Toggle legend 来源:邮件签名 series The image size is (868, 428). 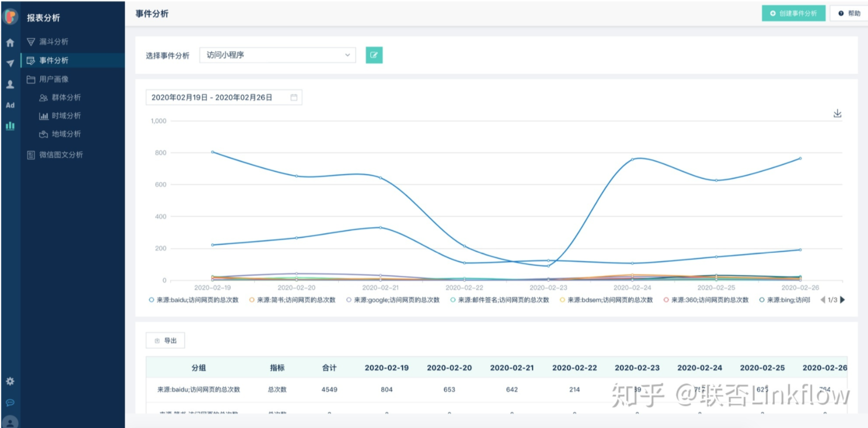pyautogui.click(x=499, y=300)
